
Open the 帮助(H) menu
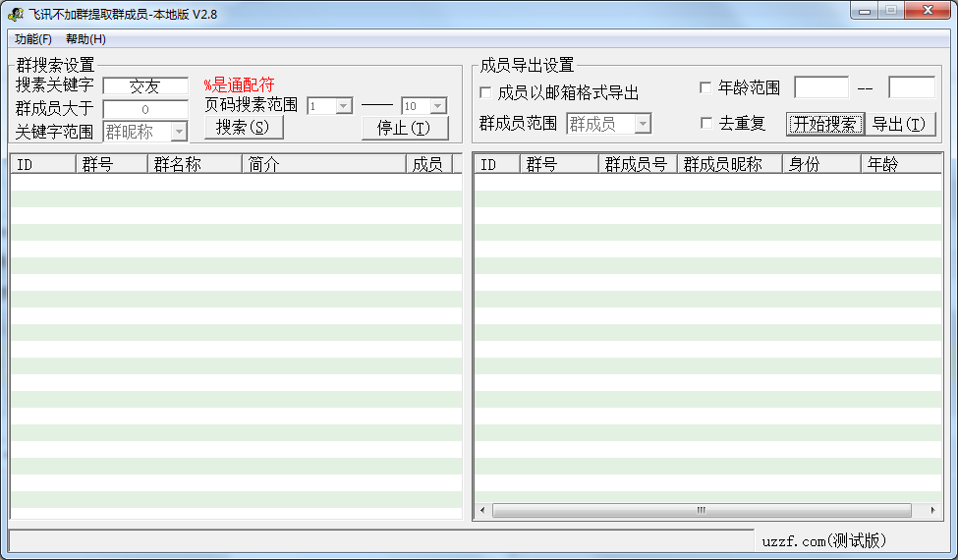(85, 39)
